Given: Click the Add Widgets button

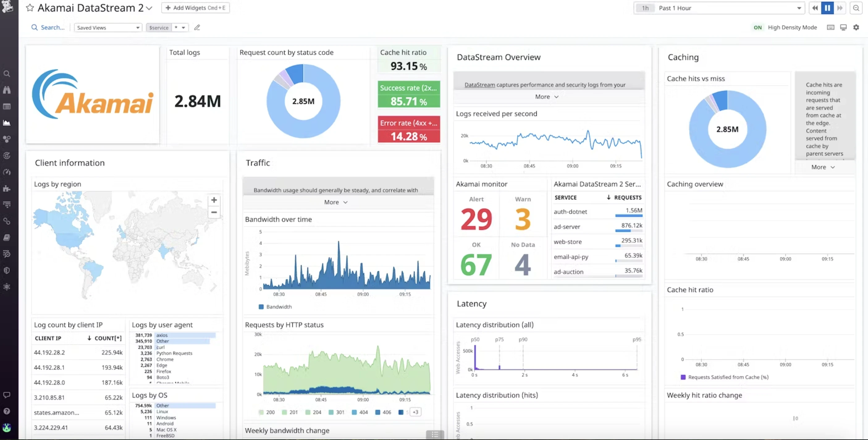Looking at the screenshot, I should click(196, 8).
